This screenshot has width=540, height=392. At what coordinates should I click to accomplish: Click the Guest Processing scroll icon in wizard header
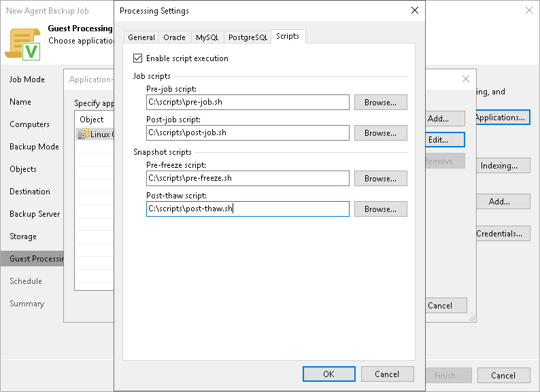pyautogui.click(x=22, y=44)
